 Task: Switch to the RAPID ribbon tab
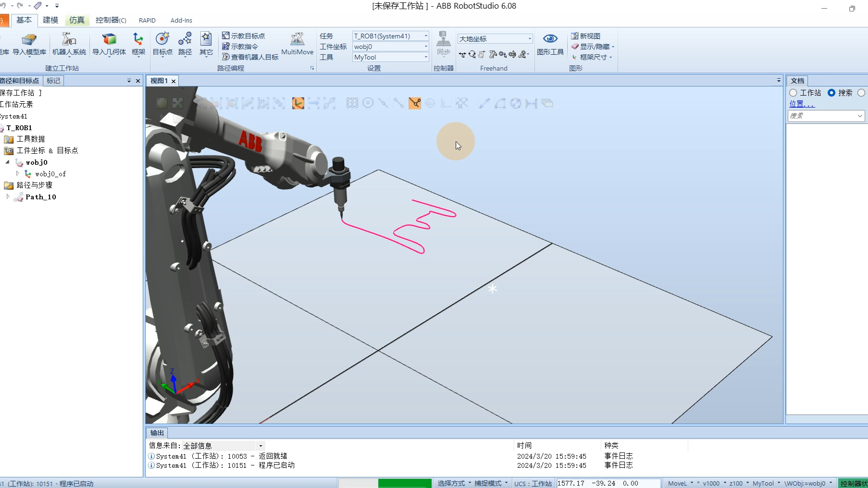pyautogui.click(x=147, y=20)
